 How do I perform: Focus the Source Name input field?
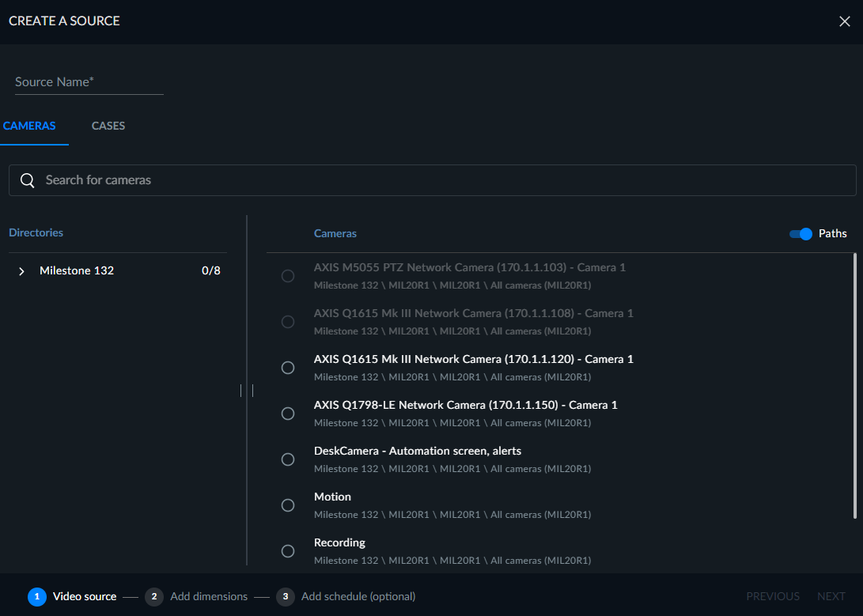click(x=89, y=82)
